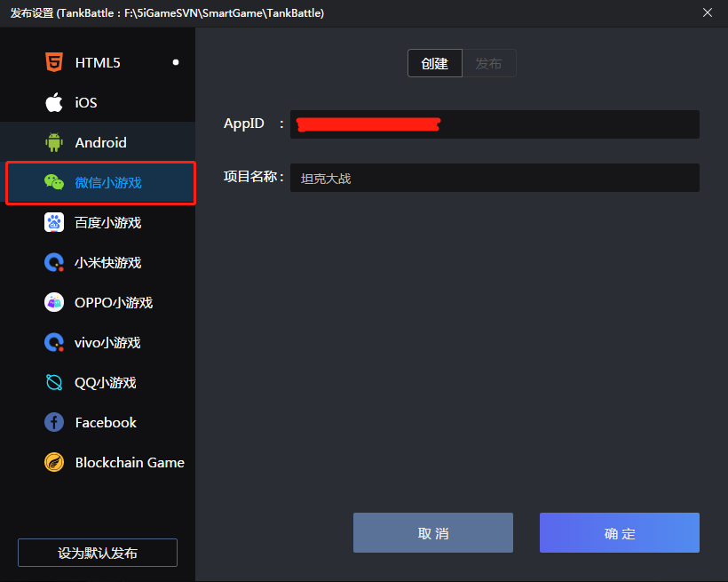Image resolution: width=728 pixels, height=582 pixels.
Task: Click the 取消 button
Action: point(432,533)
